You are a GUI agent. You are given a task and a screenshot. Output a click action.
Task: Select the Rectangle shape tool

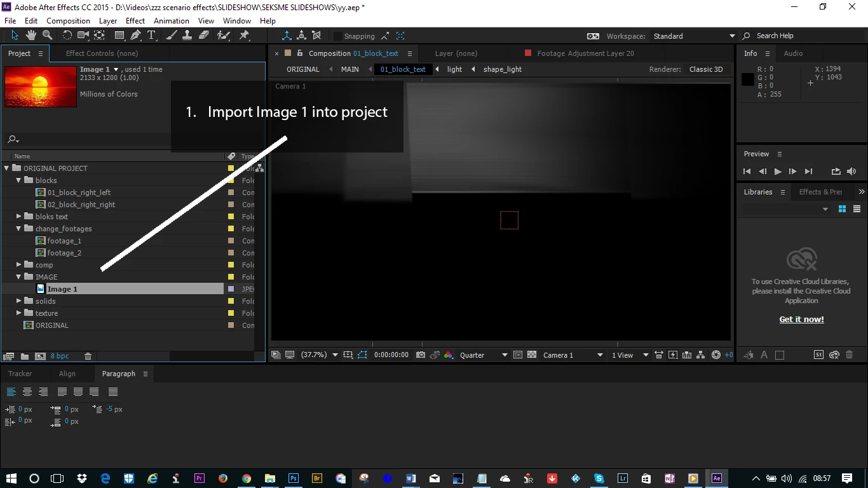point(119,36)
